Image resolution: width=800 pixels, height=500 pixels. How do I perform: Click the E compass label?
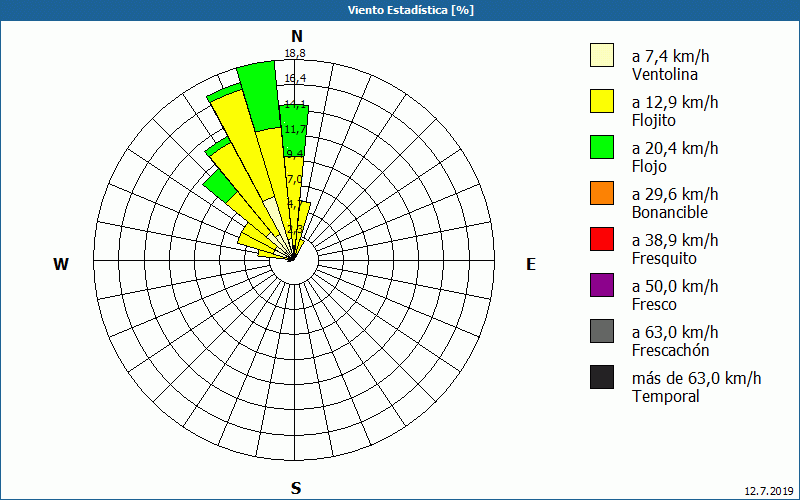531,264
